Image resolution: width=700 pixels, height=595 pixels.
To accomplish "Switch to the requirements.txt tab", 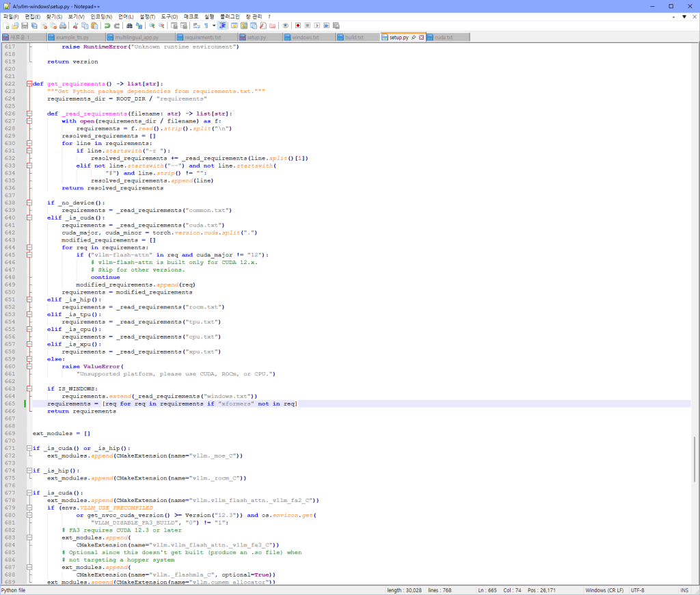I will (x=203, y=37).
